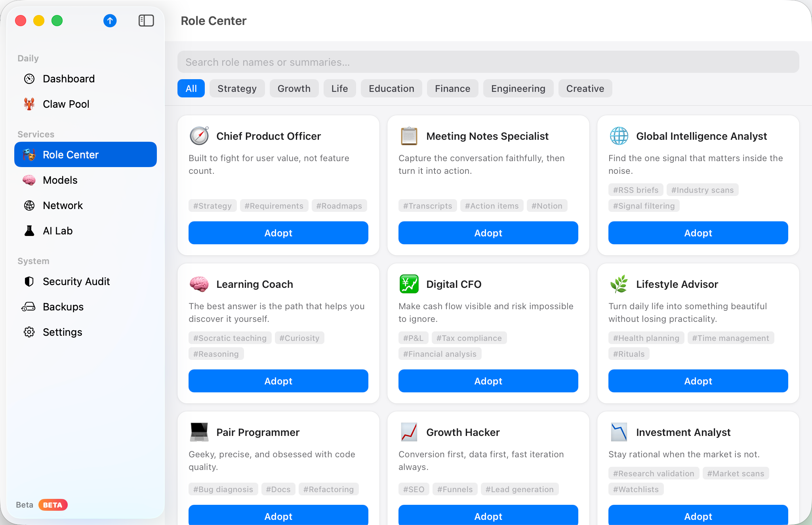Adopt the Investment Analyst role
This screenshot has height=525, width=812.
pyautogui.click(x=698, y=516)
